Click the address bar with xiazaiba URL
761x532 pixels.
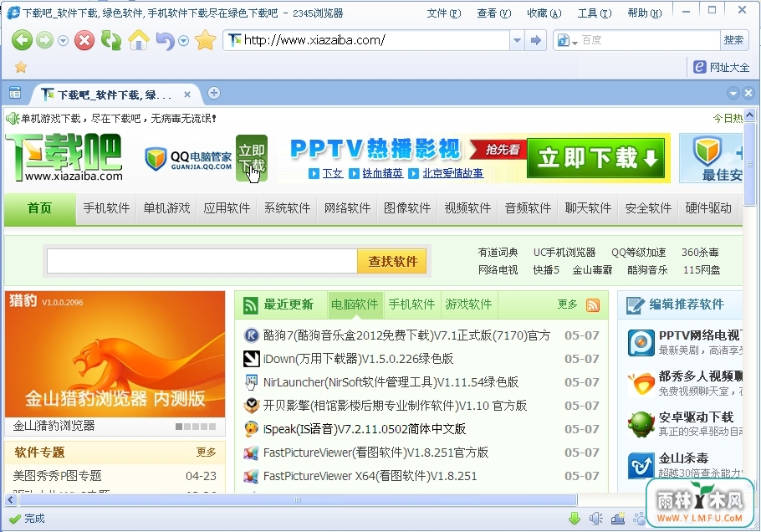tap(366, 40)
